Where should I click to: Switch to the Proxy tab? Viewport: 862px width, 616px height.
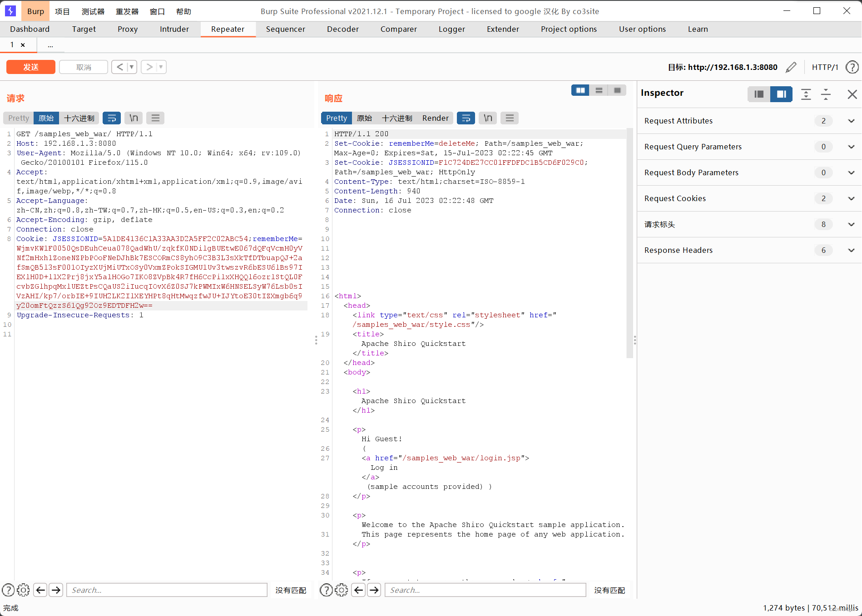pos(128,29)
